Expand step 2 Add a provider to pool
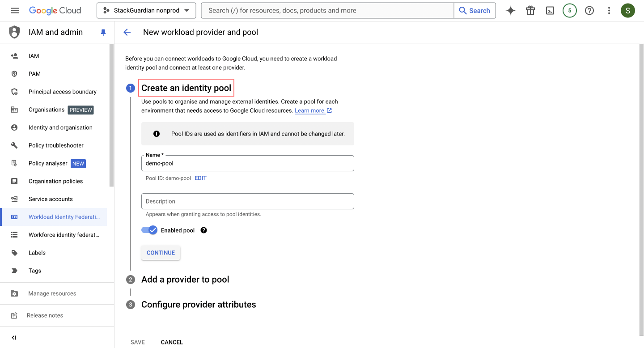 [x=185, y=280]
